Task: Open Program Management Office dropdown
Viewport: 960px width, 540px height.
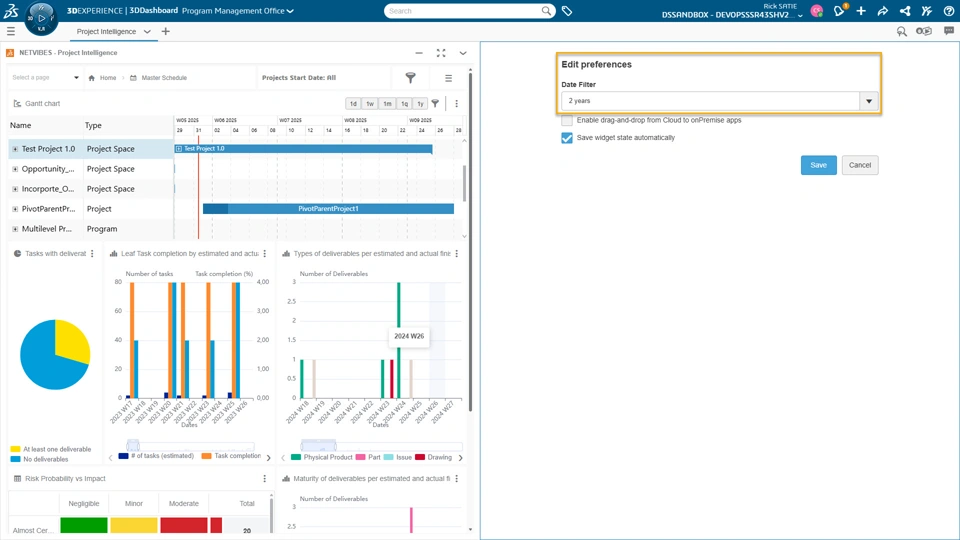Action: [x=290, y=11]
